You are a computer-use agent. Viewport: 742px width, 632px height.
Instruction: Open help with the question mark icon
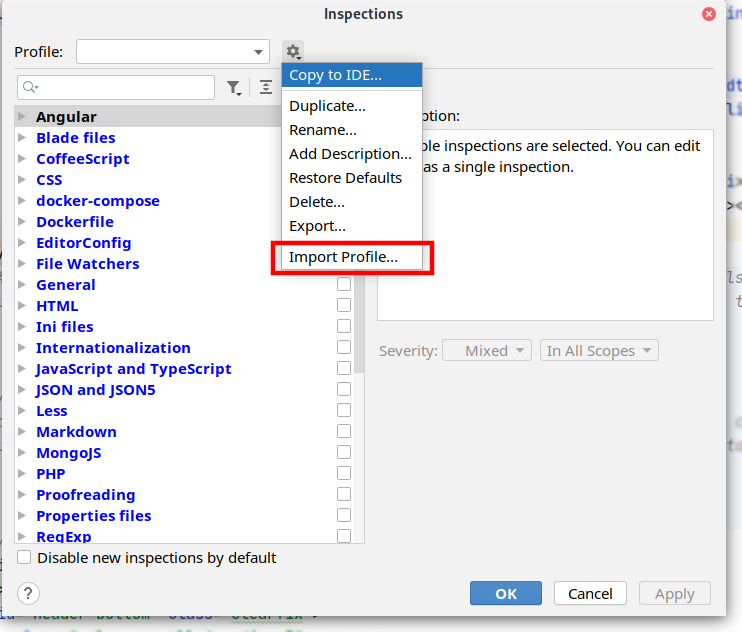pyautogui.click(x=29, y=593)
